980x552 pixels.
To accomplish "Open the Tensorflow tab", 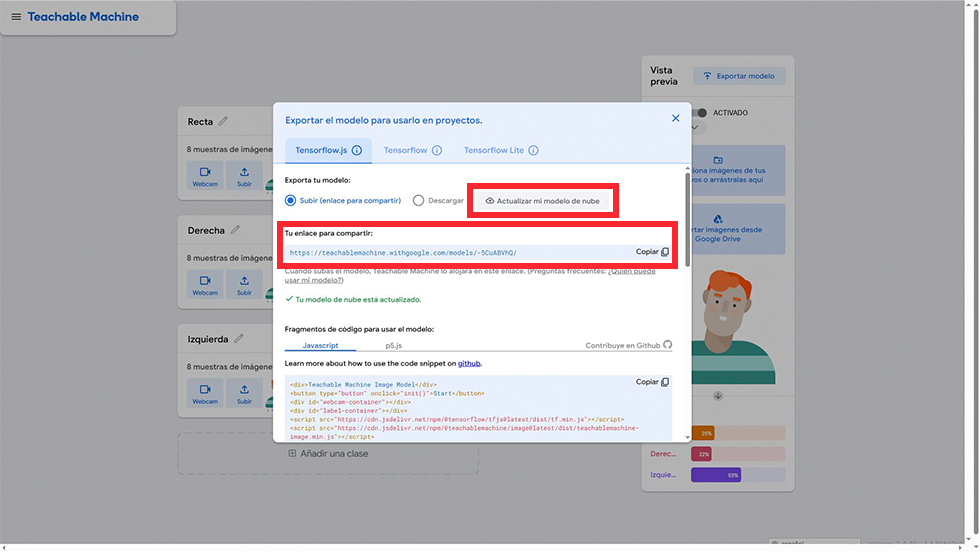I will (x=405, y=150).
